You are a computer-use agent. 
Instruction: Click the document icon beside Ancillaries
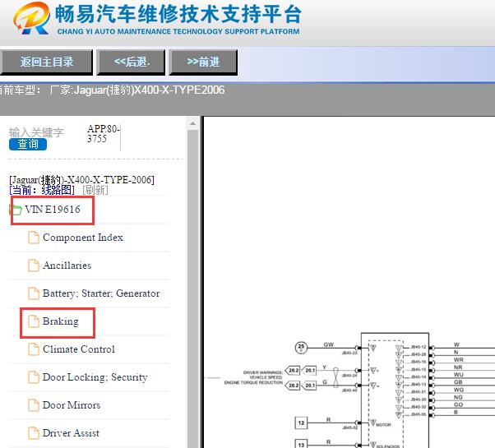coord(34,266)
